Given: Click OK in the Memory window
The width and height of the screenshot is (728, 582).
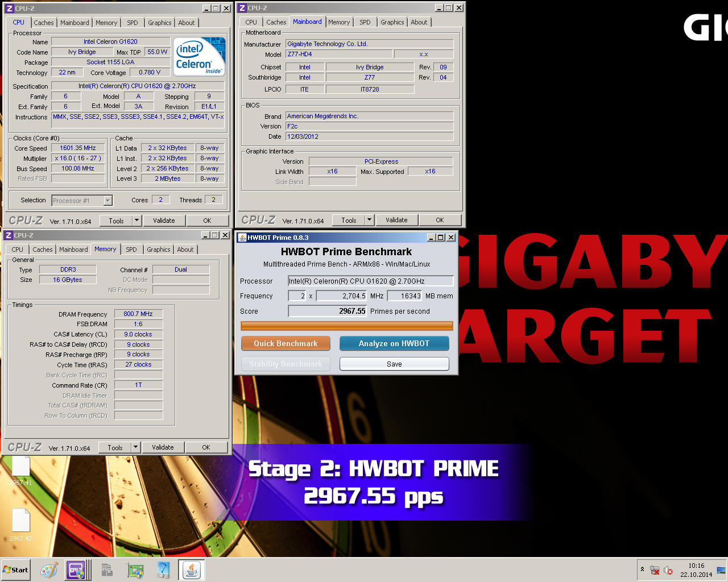Looking at the screenshot, I should click(206, 447).
